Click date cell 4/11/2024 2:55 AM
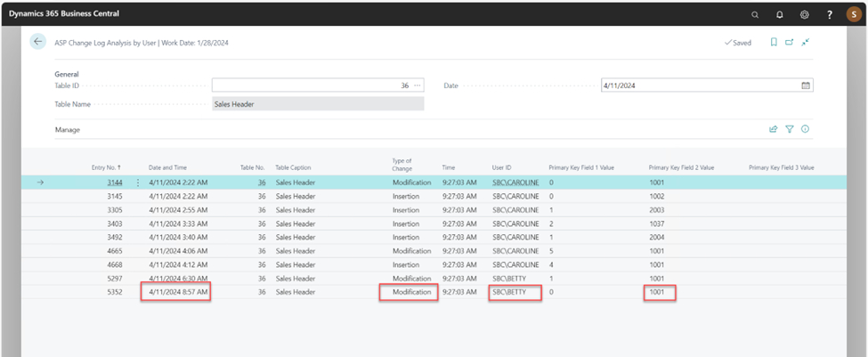Screen dimensions: 868x357 pos(178,210)
